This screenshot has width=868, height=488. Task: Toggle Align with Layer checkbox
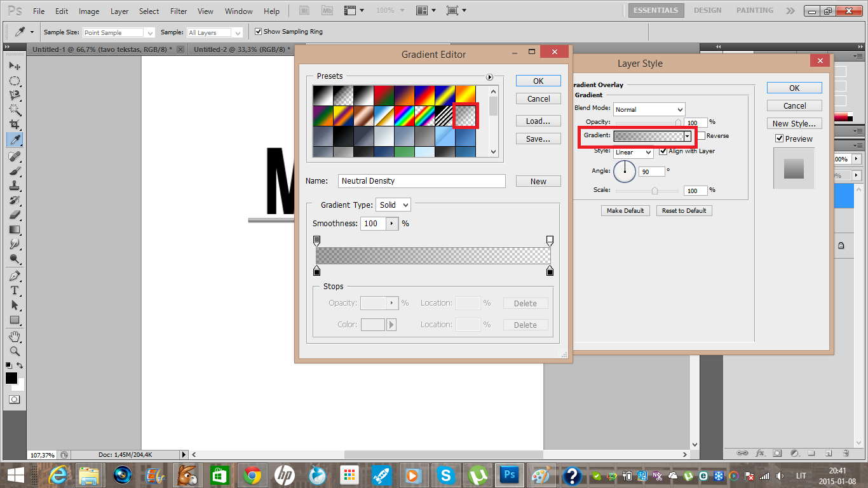click(663, 151)
